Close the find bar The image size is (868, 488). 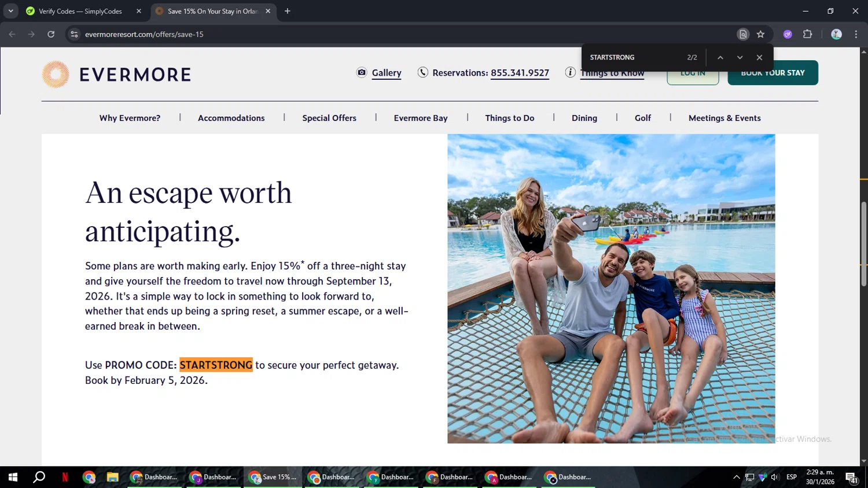tap(759, 57)
